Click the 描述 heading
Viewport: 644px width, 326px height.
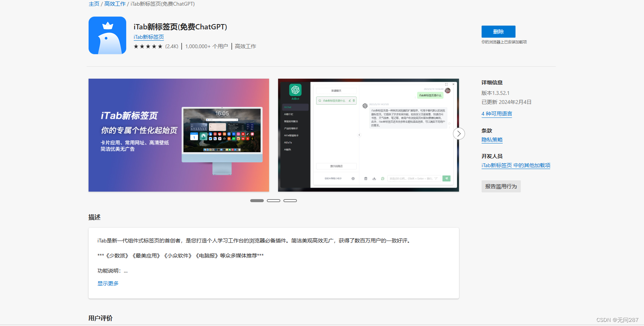coord(95,217)
